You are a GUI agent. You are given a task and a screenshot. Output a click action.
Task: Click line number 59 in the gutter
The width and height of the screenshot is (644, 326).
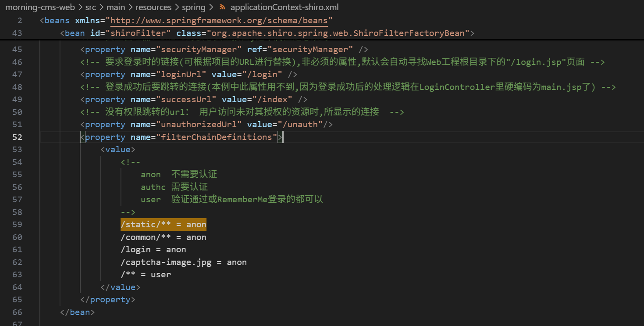pos(17,225)
